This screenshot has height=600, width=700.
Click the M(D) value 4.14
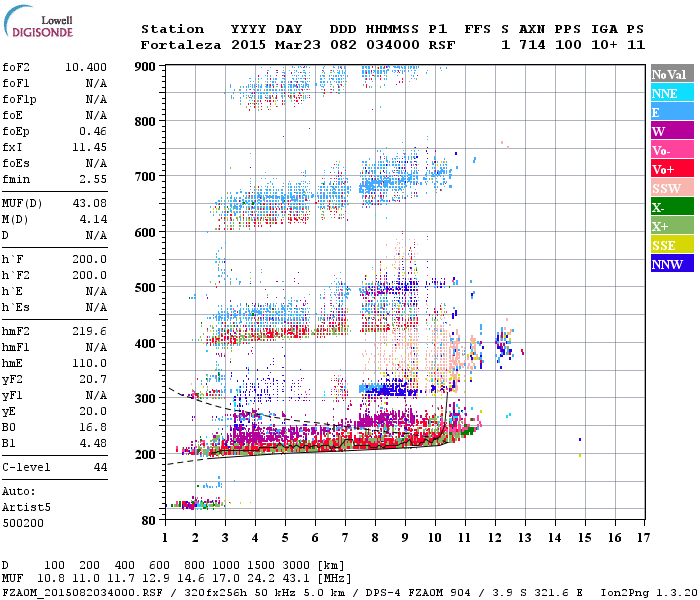(x=93, y=219)
